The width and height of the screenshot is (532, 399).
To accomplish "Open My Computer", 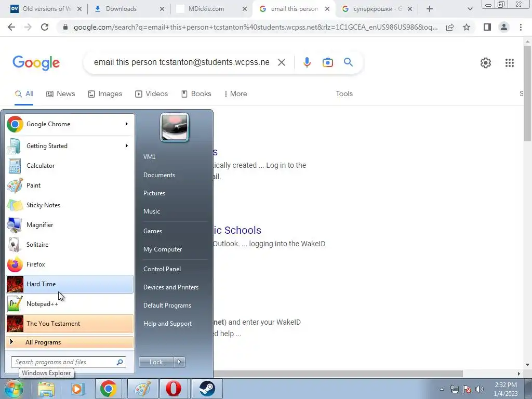I will [163, 249].
